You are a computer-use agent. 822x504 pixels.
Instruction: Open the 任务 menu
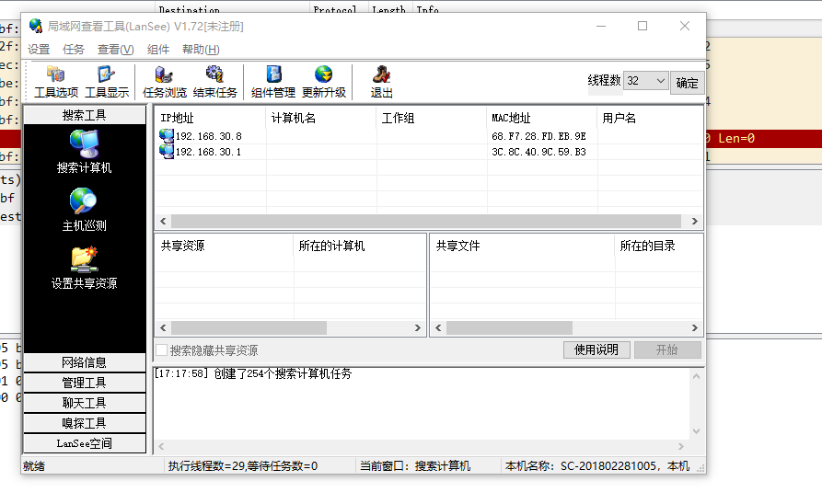tap(74, 50)
